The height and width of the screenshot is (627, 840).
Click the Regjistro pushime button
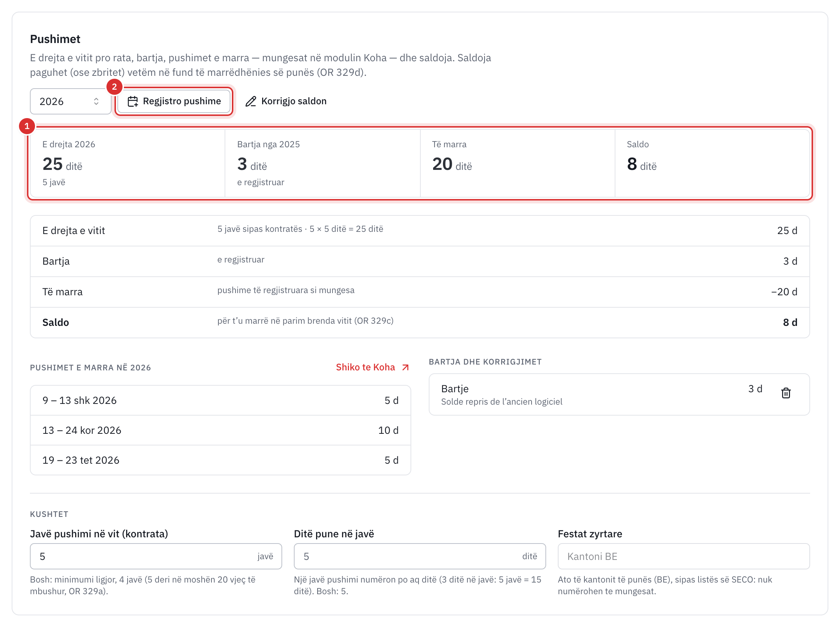tap(174, 101)
